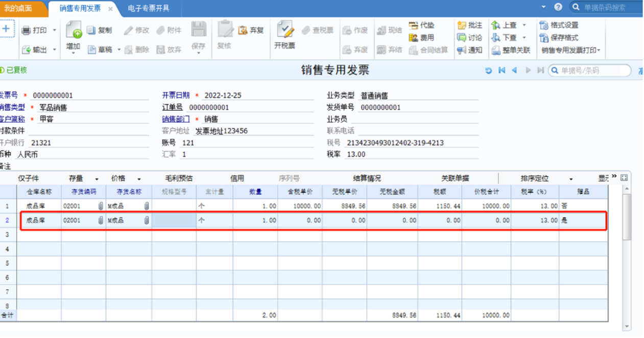The height and width of the screenshot is (338, 644).
Task: Click the 保存格式 save format icon
Action: pyautogui.click(x=543, y=37)
